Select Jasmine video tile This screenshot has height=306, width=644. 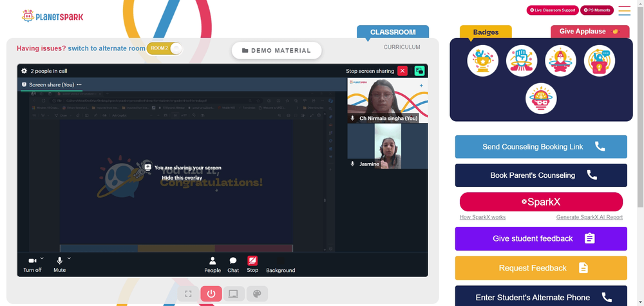pos(387,146)
